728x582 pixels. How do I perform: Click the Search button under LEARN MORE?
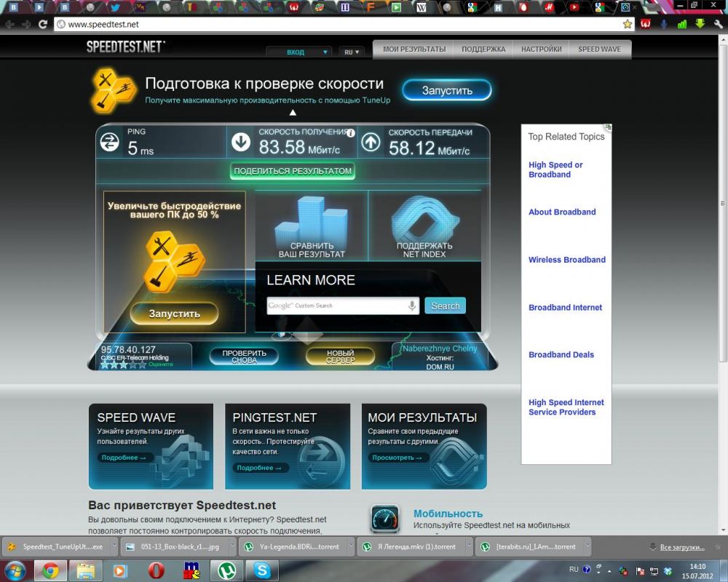pos(446,306)
